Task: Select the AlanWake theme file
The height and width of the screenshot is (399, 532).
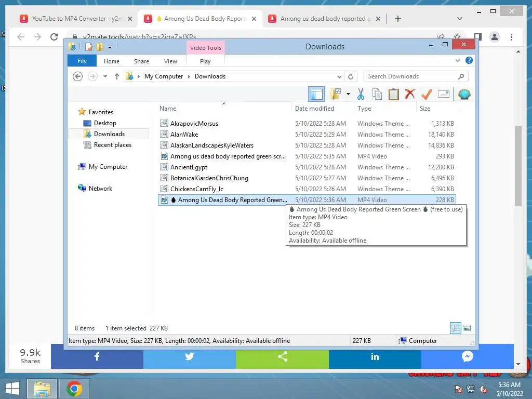Action: coord(307,135)
